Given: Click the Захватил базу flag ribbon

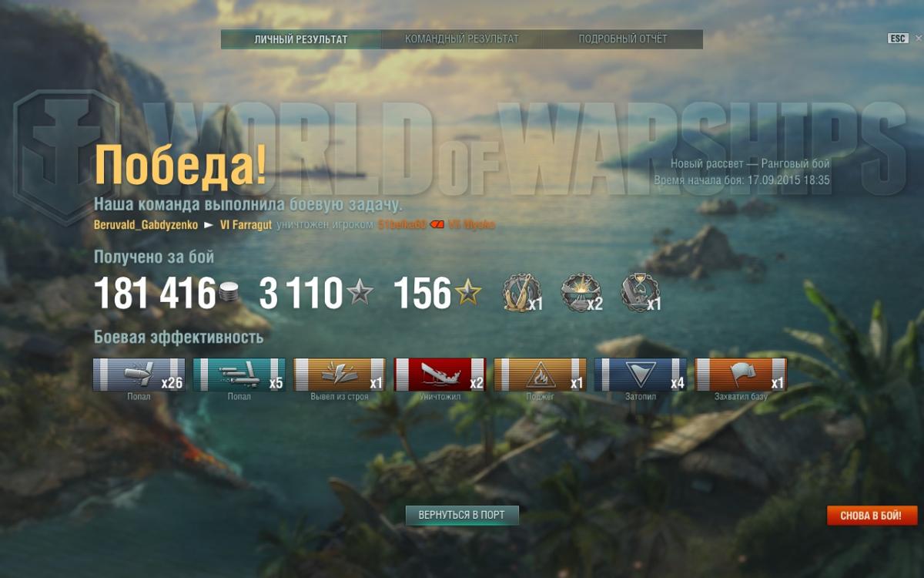Looking at the screenshot, I should click(x=741, y=375).
